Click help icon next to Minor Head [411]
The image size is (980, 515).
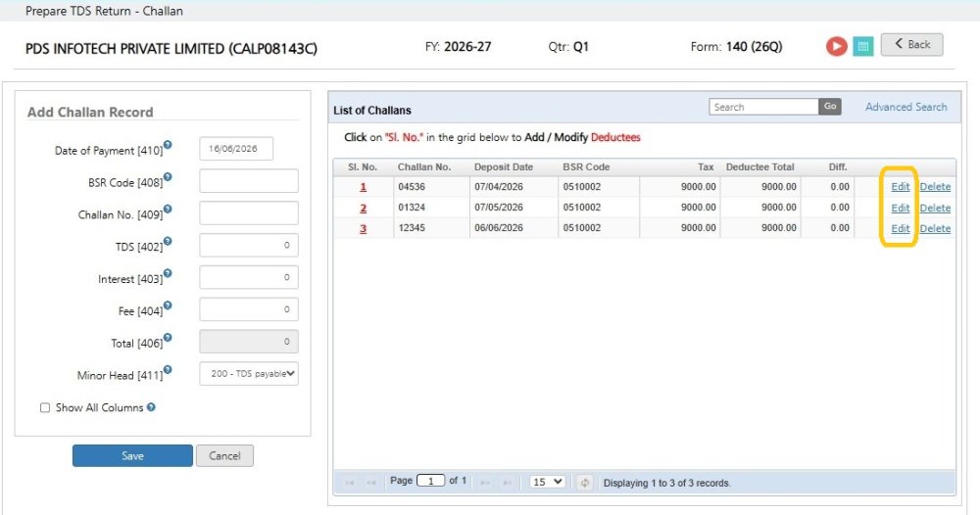pyautogui.click(x=168, y=369)
